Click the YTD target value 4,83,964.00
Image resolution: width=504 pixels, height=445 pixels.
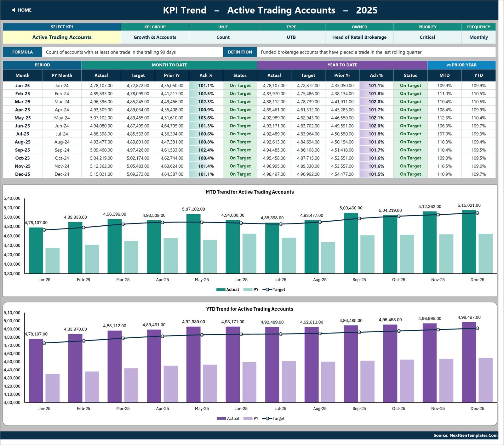(308, 134)
